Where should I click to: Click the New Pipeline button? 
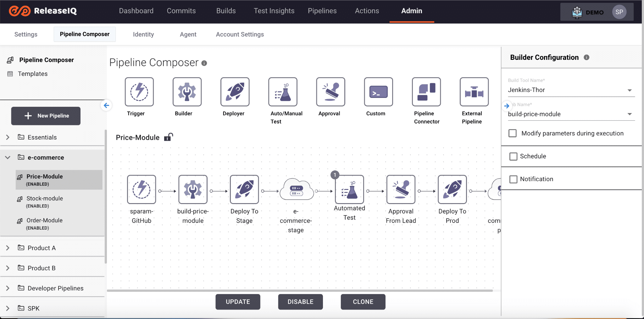(x=46, y=116)
